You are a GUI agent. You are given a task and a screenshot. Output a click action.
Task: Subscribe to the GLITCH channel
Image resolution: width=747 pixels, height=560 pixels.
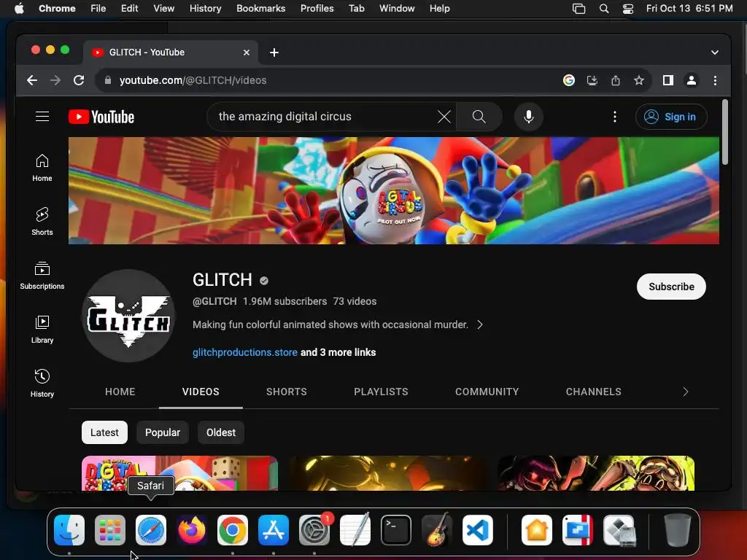click(671, 287)
